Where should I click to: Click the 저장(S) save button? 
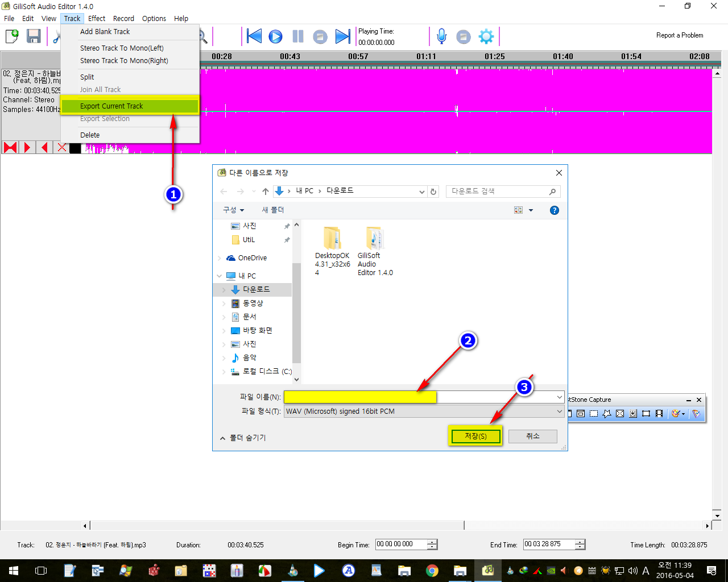(x=475, y=436)
